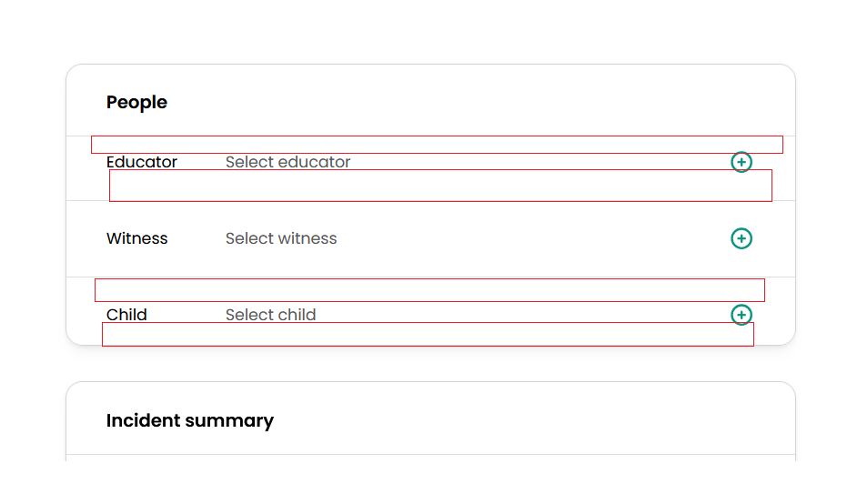Click the Incident summary heading
This screenshot has height=504, width=847.
click(x=190, y=420)
